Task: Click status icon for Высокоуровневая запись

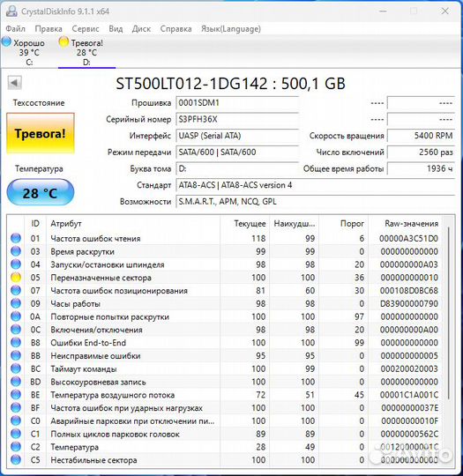Action: tap(16, 382)
